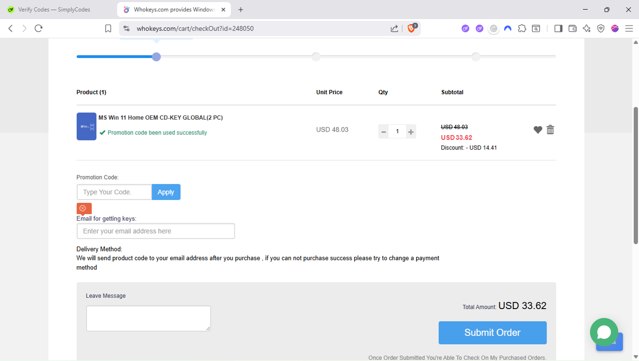Increase quantity with plus button
The width and height of the screenshot is (639, 361).
point(411,132)
